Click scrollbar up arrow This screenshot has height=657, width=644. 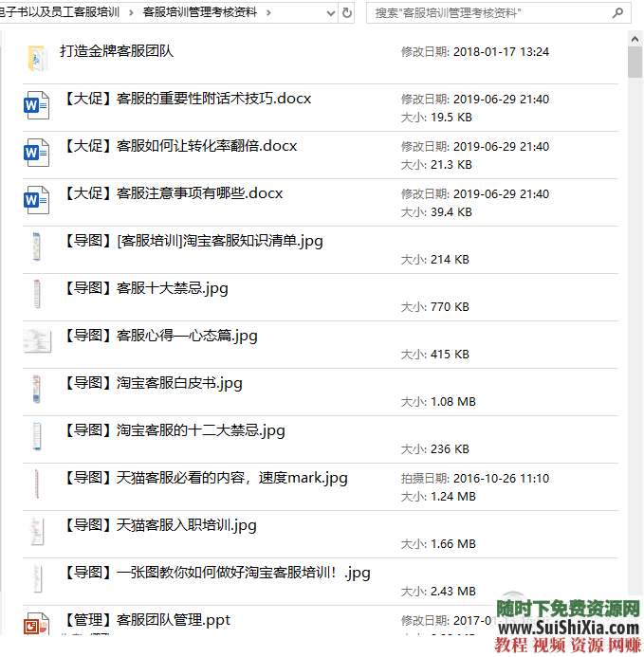coord(635,39)
